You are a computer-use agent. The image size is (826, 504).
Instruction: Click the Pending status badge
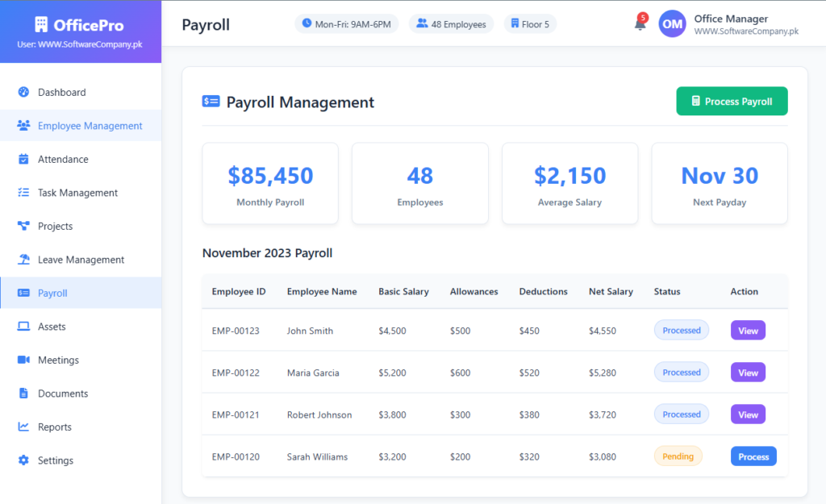pos(678,456)
